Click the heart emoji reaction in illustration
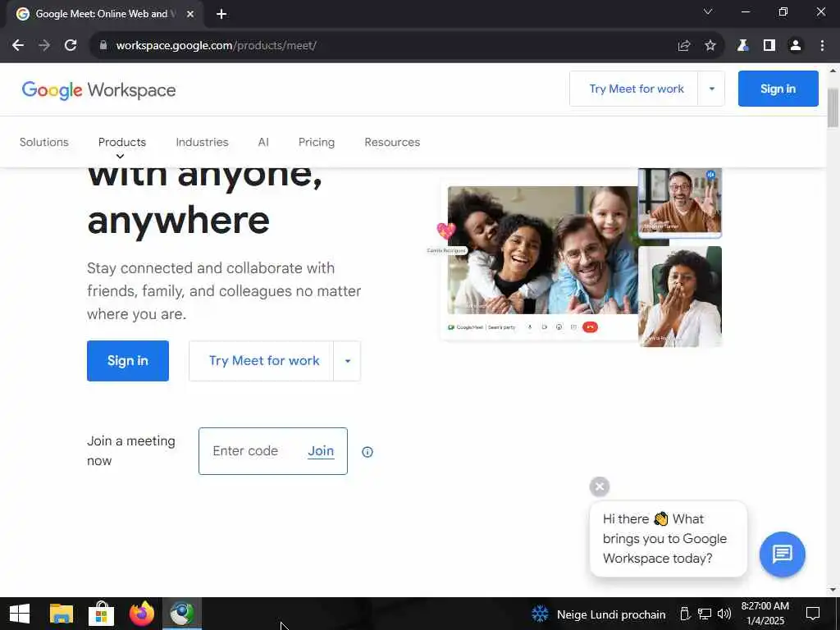This screenshot has width=840, height=630. [x=445, y=231]
